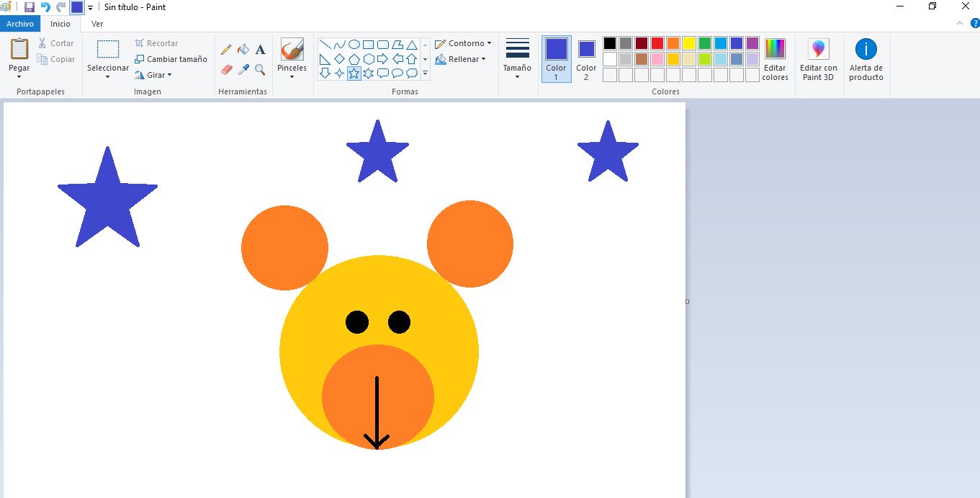
Task: Switch to the Ver tab
Action: point(96,23)
